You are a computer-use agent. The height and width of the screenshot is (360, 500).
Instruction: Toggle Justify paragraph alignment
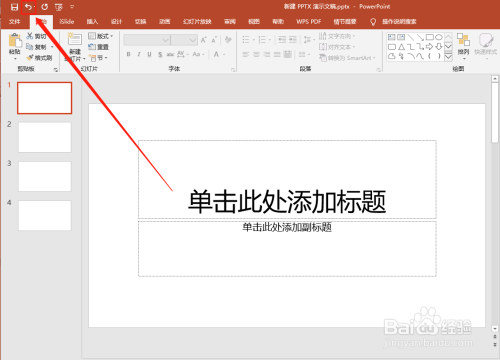coord(277,54)
